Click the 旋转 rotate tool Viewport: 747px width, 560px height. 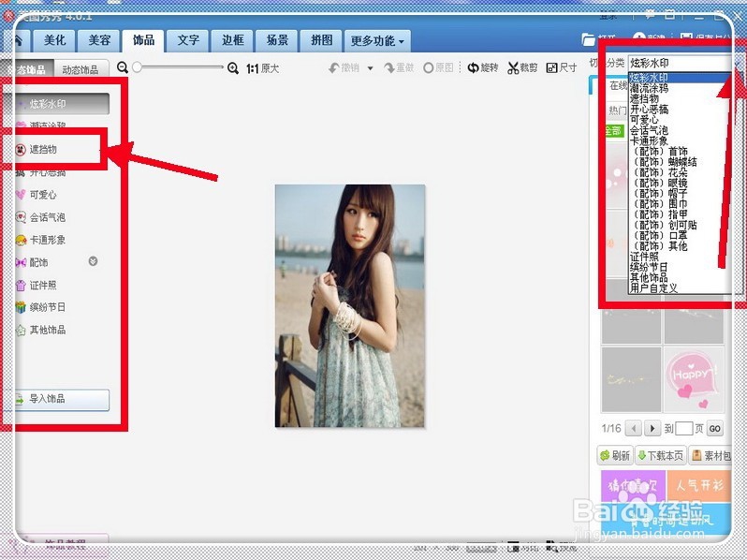point(483,67)
